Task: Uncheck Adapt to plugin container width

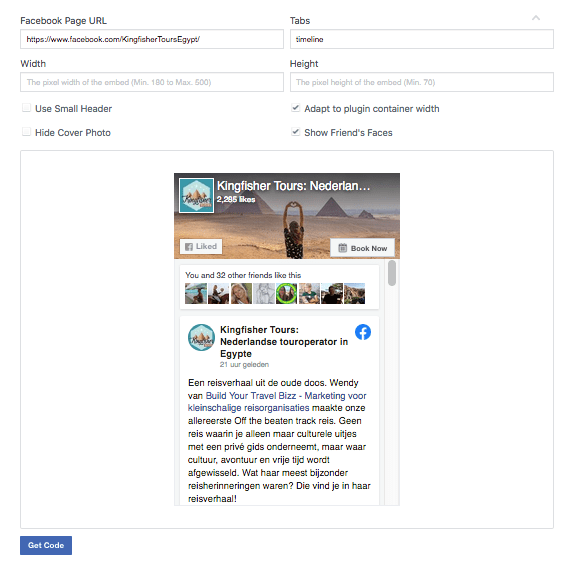Action: point(295,108)
